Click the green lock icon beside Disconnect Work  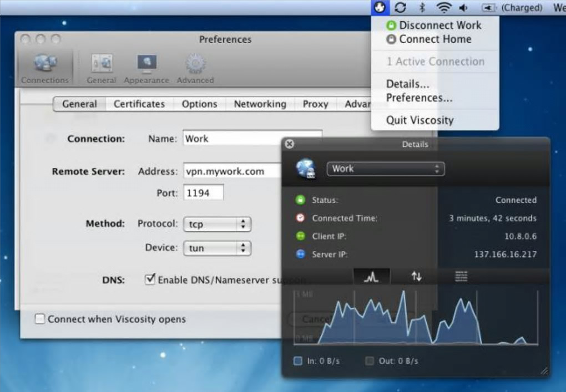pos(391,26)
